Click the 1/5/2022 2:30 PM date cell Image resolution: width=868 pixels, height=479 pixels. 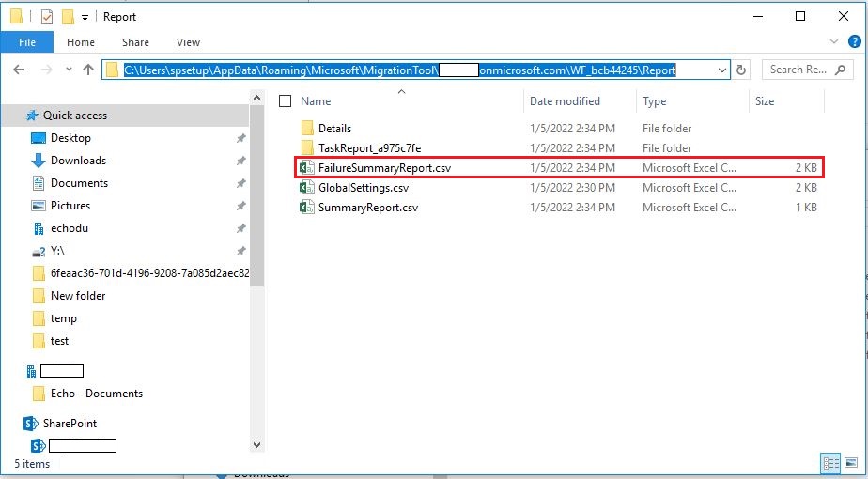click(572, 188)
